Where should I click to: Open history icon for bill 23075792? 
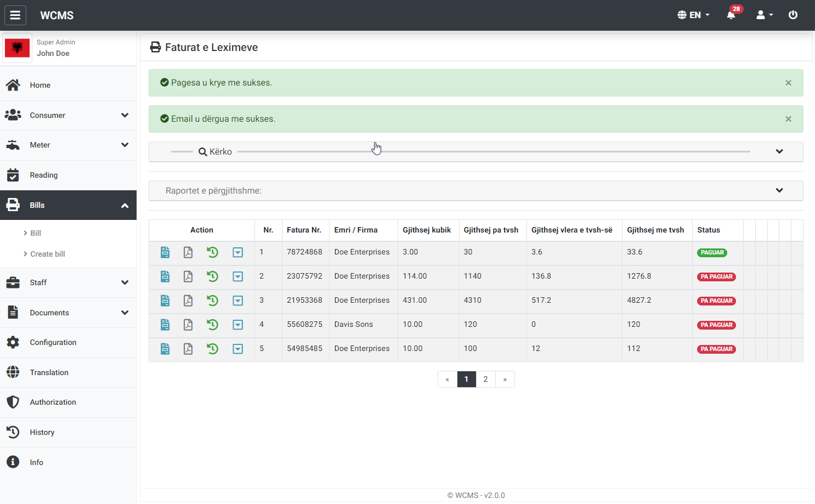[x=213, y=276]
